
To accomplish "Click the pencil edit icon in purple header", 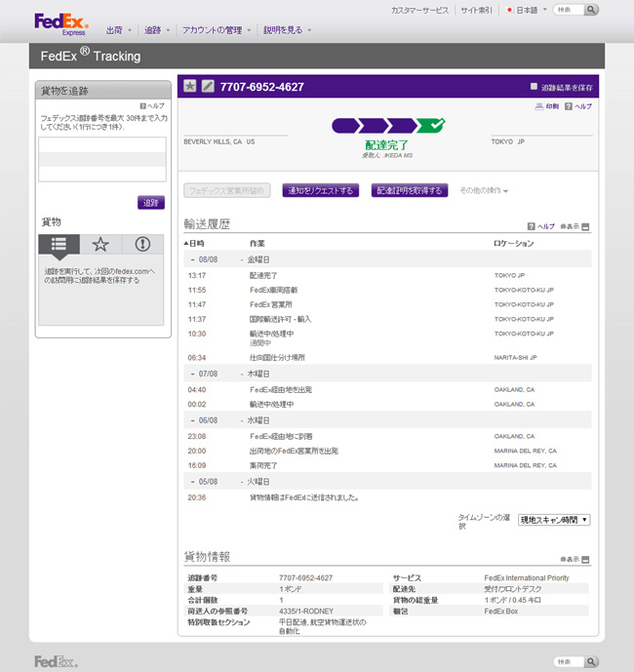I will (x=207, y=87).
